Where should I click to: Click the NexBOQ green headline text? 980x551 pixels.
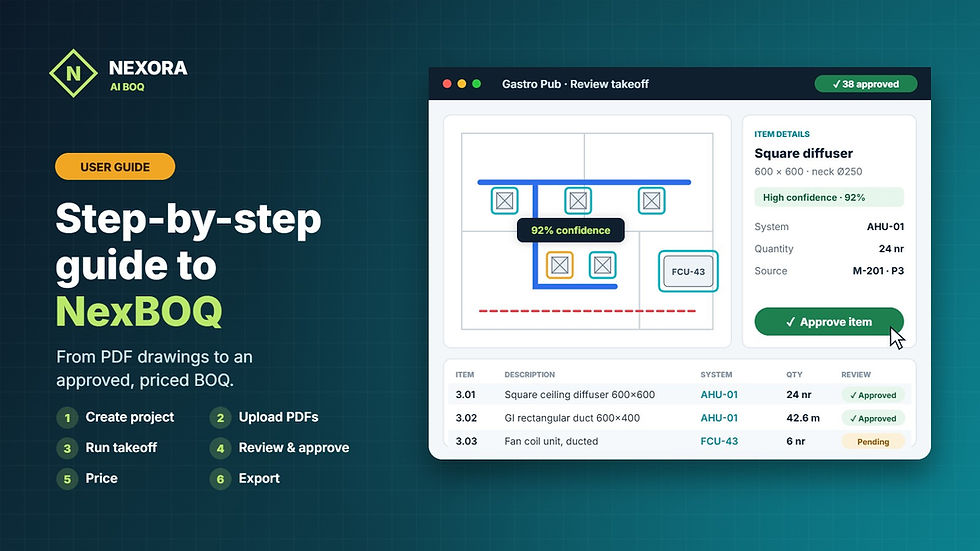139,310
